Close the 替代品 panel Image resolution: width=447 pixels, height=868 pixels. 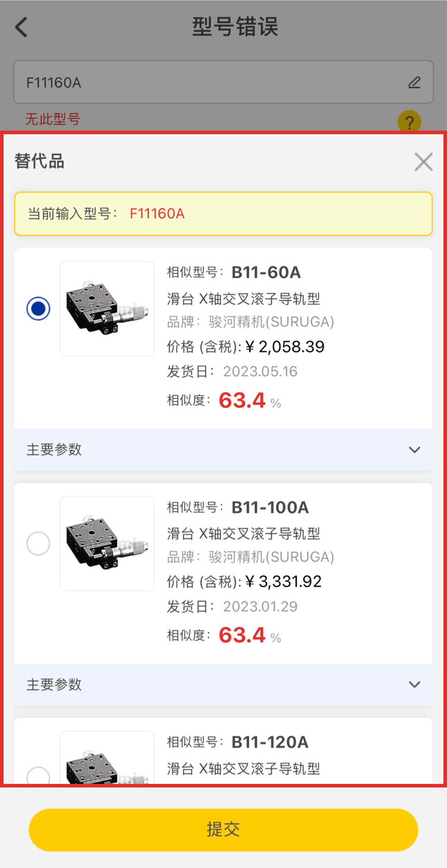pyautogui.click(x=423, y=162)
